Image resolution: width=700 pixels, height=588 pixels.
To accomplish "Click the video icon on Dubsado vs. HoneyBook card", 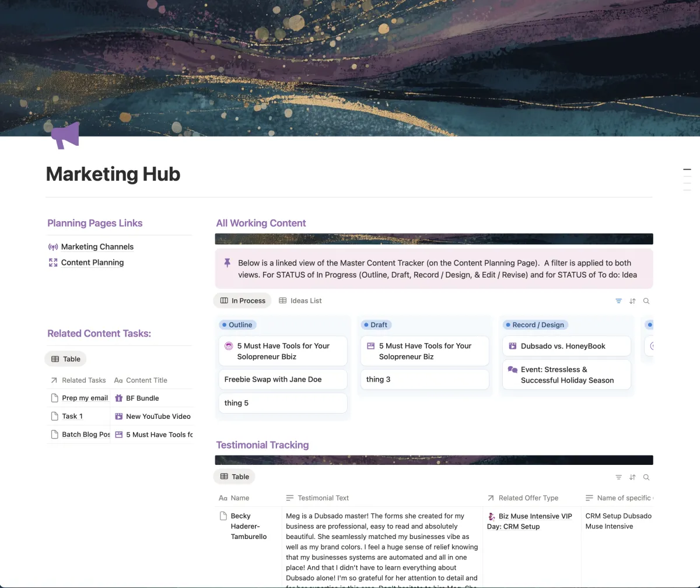I will [512, 346].
